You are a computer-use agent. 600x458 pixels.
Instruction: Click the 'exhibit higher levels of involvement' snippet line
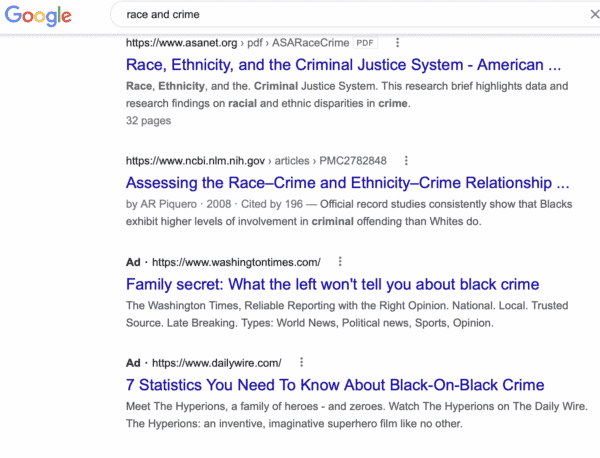tap(303, 222)
